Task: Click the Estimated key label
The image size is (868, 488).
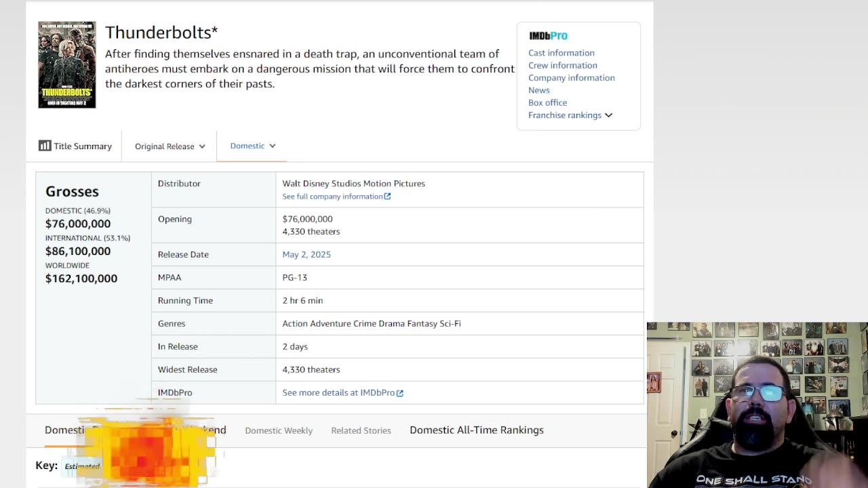Action: [x=82, y=466]
